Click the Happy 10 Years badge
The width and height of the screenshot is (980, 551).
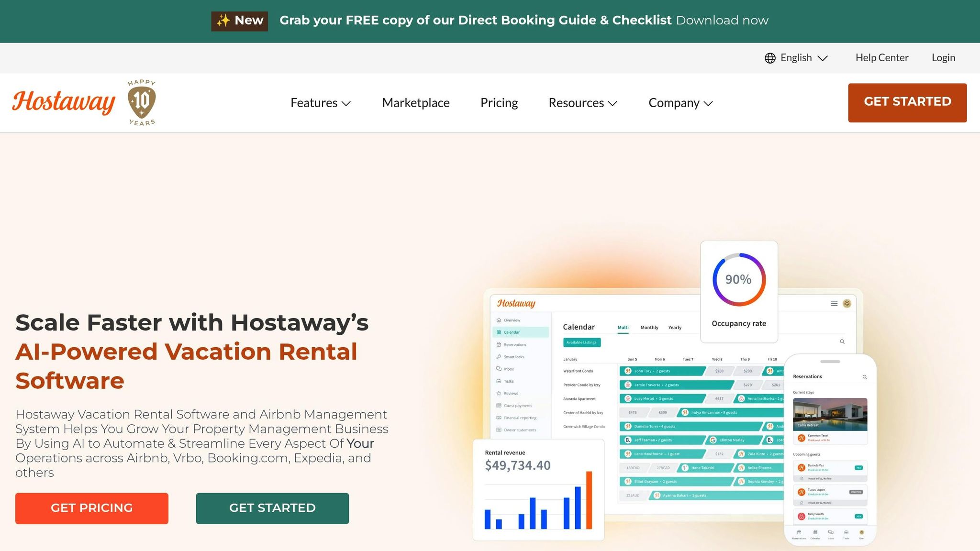click(142, 102)
